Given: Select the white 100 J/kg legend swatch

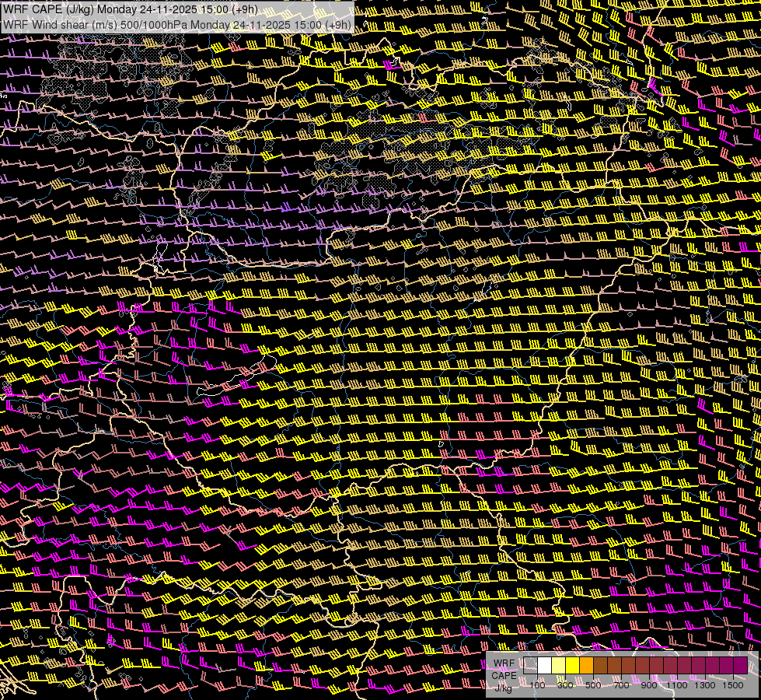Looking at the screenshot, I should (x=545, y=666).
